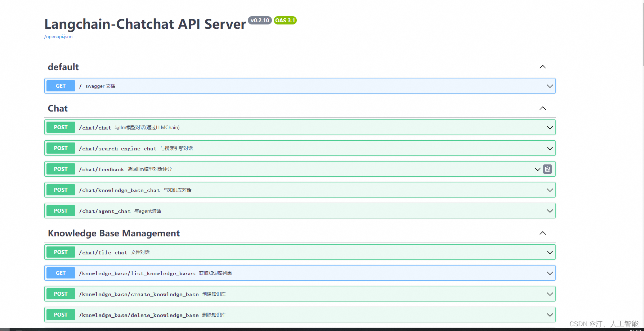Expand the /chat/feedback endpoint chevron
Viewport: 644px width, 331px height.
click(538, 169)
